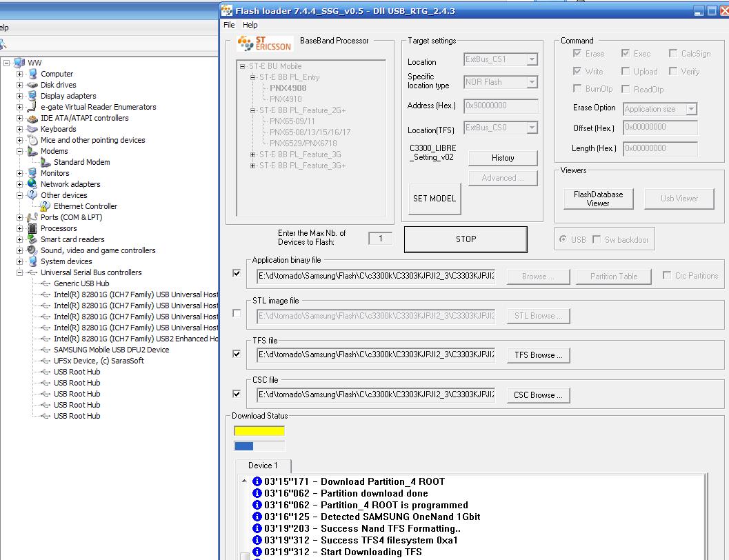729x560 pixels.
Task: Click the log list scroll-up arrow
Action: pyautogui.click(x=244, y=481)
